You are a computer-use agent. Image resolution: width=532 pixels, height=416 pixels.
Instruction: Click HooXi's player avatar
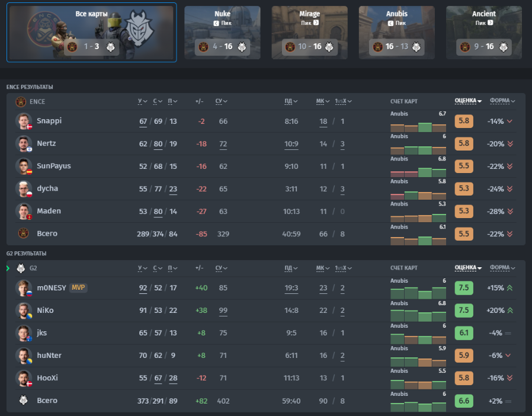(x=24, y=378)
